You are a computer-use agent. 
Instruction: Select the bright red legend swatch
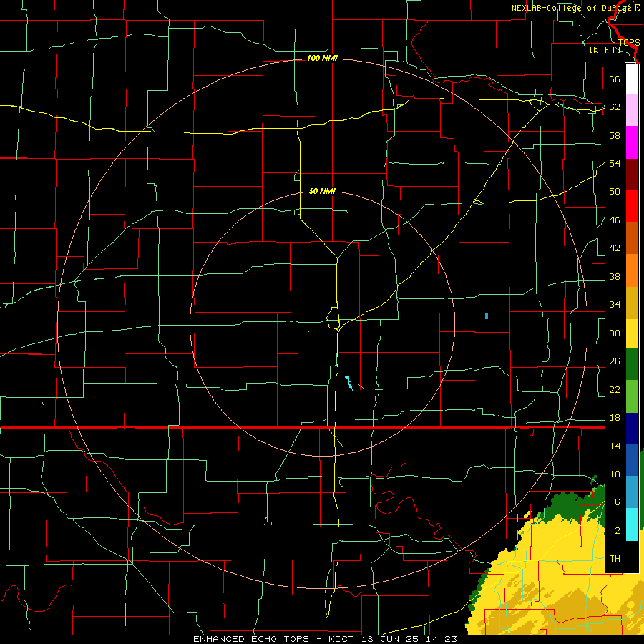click(632, 206)
